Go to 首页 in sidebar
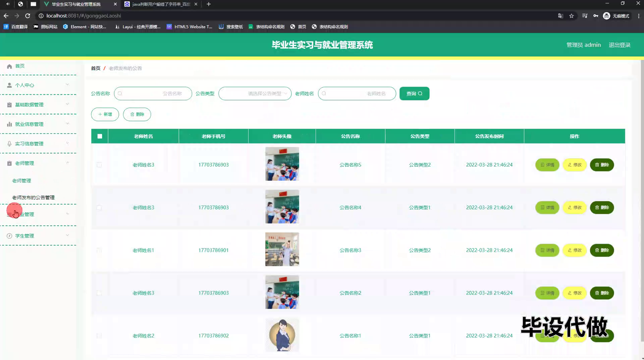 click(20, 66)
